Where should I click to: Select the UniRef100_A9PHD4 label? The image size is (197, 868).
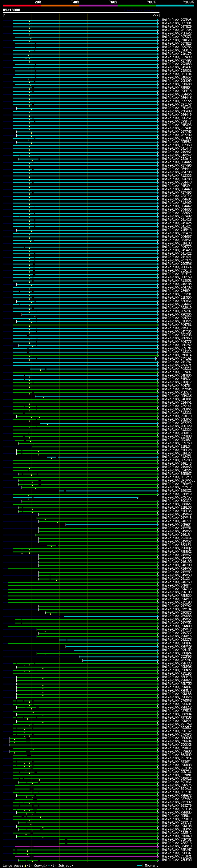tap(177, 88)
